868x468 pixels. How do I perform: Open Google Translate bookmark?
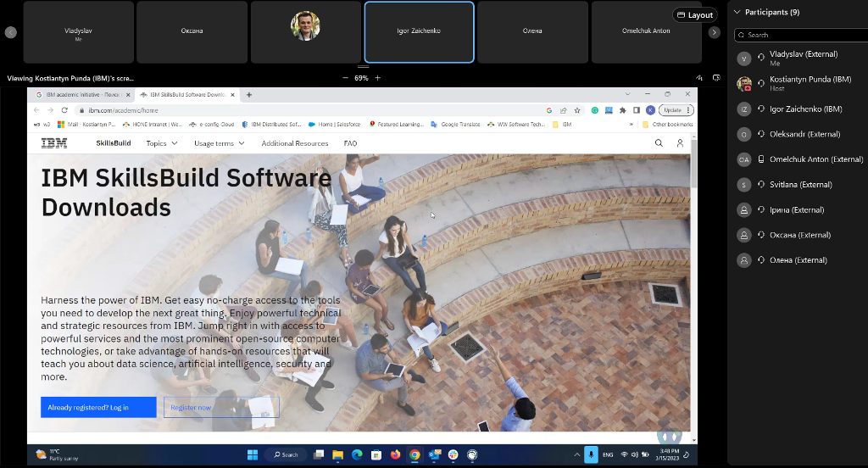point(455,125)
